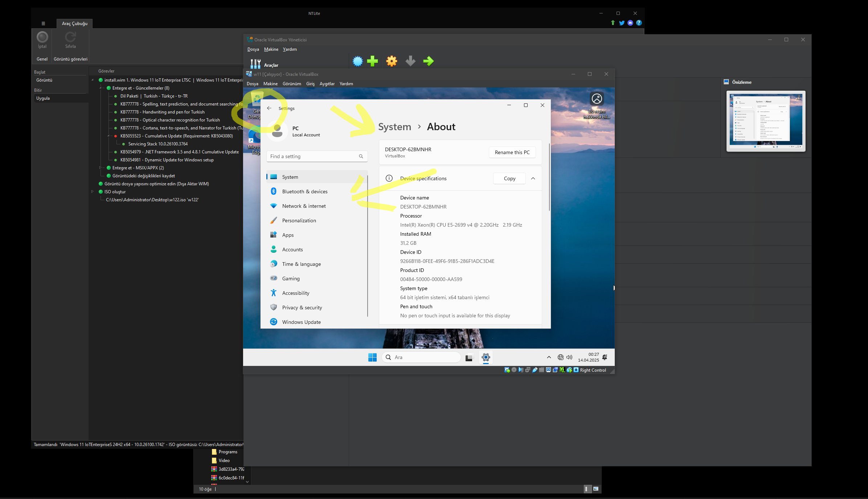Select 'Görüntüdeki değişiklikleri kaydet' row
The height and width of the screenshot is (499, 868).
(x=143, y=176)
